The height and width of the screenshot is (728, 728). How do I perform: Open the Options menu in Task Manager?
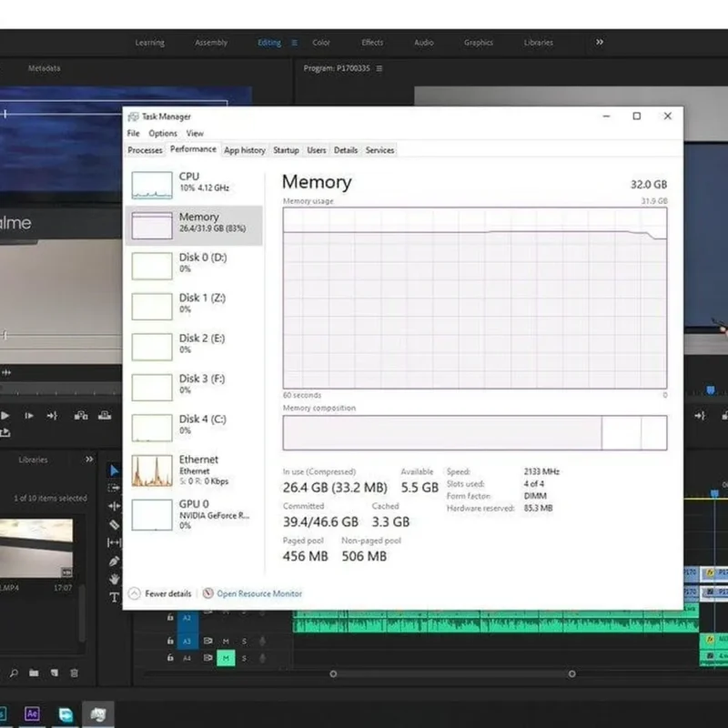point(163,133)
